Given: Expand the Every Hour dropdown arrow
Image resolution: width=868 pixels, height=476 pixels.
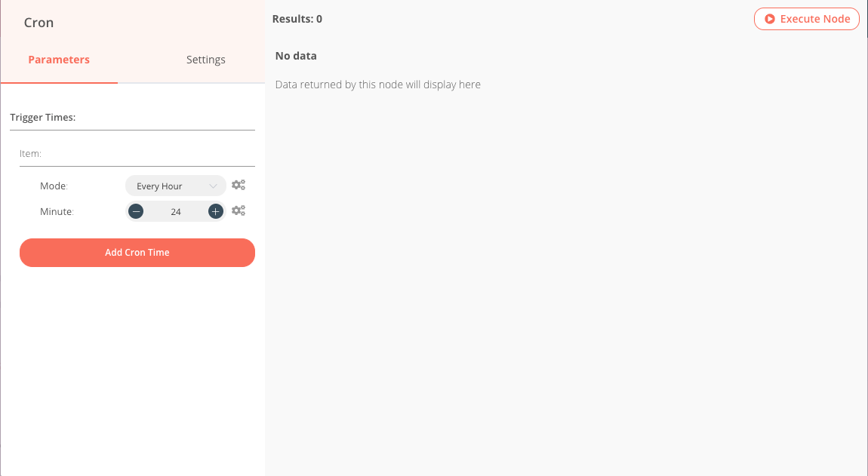Looking at the screenshot, I should pos(213,186).
